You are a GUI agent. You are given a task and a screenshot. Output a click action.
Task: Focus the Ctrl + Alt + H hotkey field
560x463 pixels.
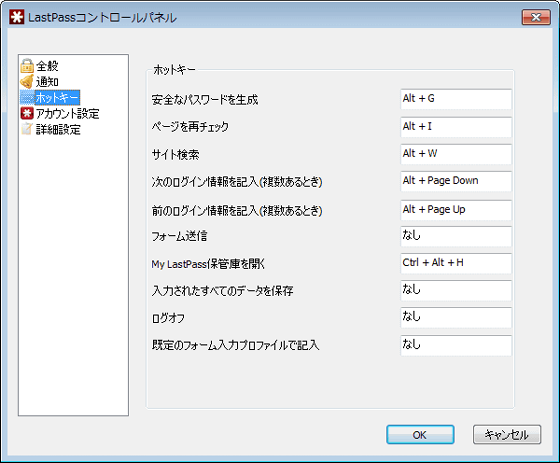pos(456,263)
